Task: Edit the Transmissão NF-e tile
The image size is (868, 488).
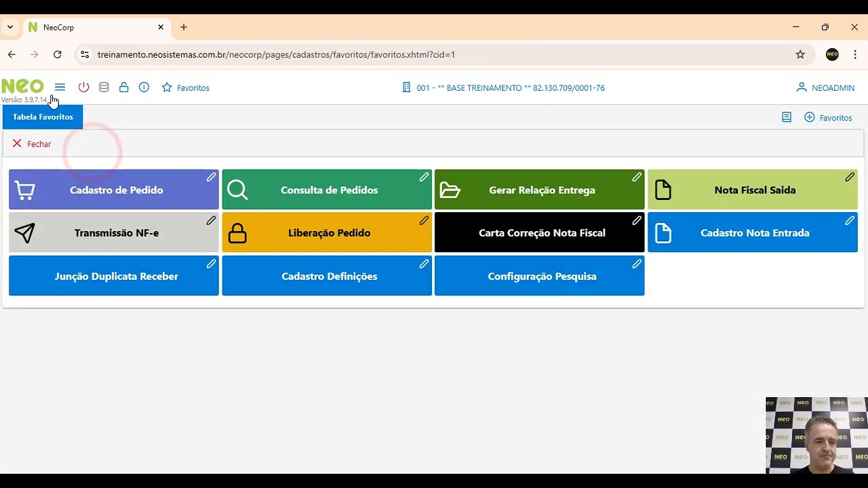Action: click(211, 220)
